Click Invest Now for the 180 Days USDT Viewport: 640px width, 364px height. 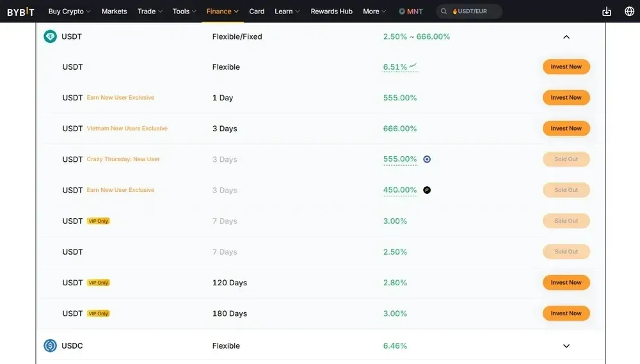[566, 313]
